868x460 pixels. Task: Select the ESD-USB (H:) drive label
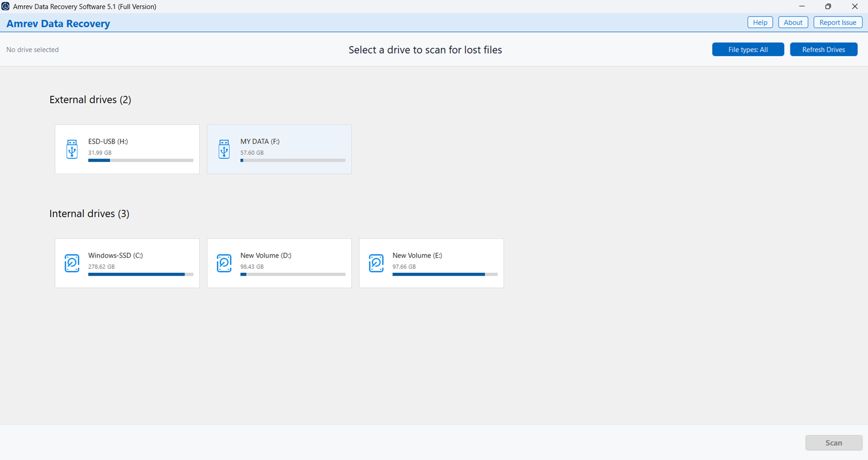coord(108,141)
